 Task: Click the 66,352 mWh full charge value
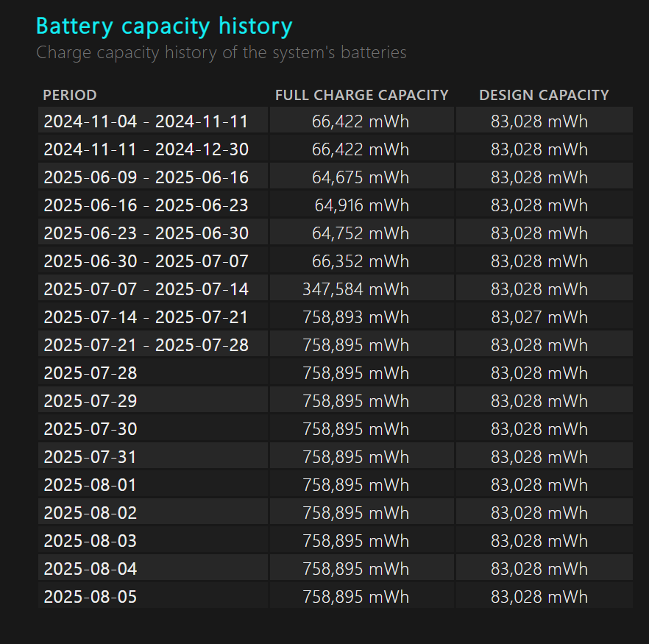(x=361, y=261)
